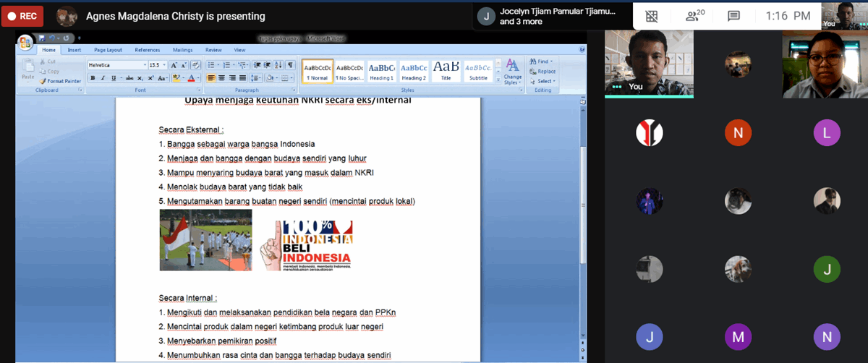868x363 pixels.
Task: Click the red Font Color swatch button
Action: (x=192, y=78)
